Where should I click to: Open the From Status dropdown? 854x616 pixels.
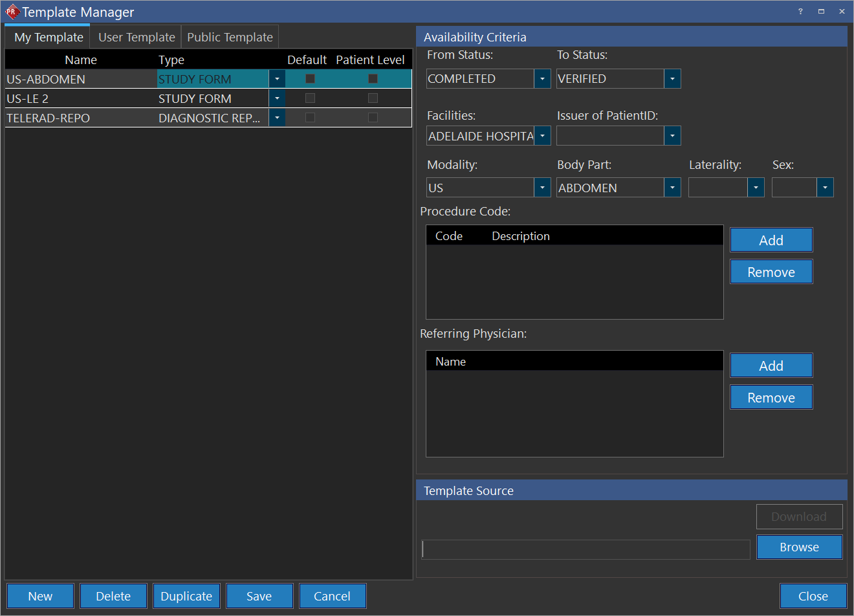(542, 79)
